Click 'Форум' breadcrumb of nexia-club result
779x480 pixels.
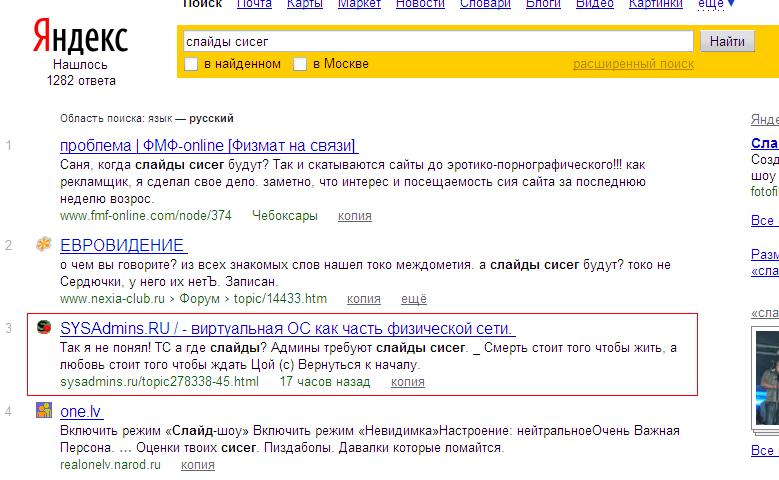click(x=199, y=299)
